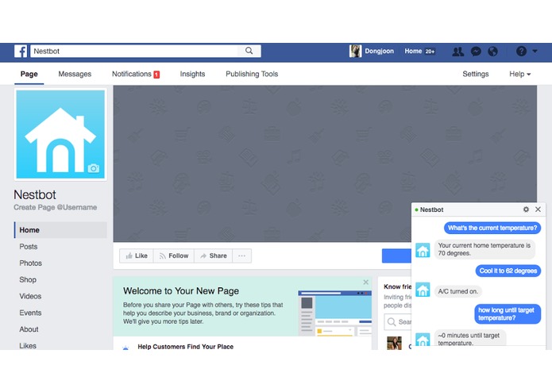
Task: Click message What's the current temperature?
Action: 492,228
